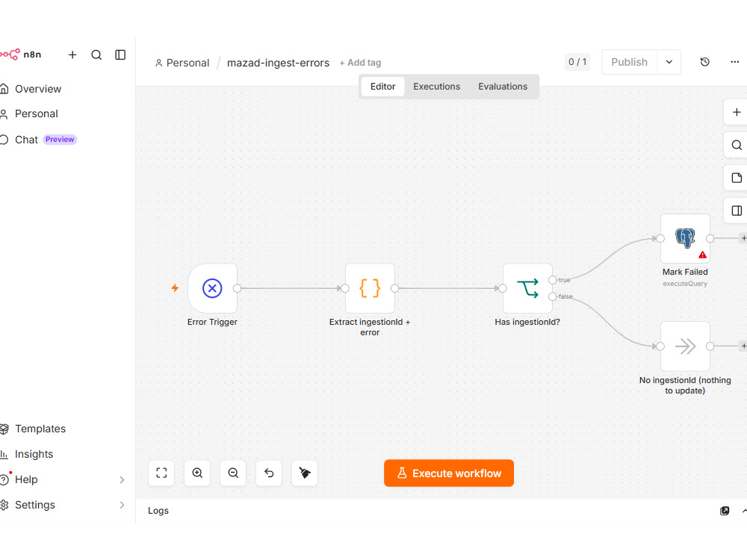Image resolution: width=747 pixels, height=560 pixels.
Task: Expand logs panel chevron
Action: tap(744, 511)
